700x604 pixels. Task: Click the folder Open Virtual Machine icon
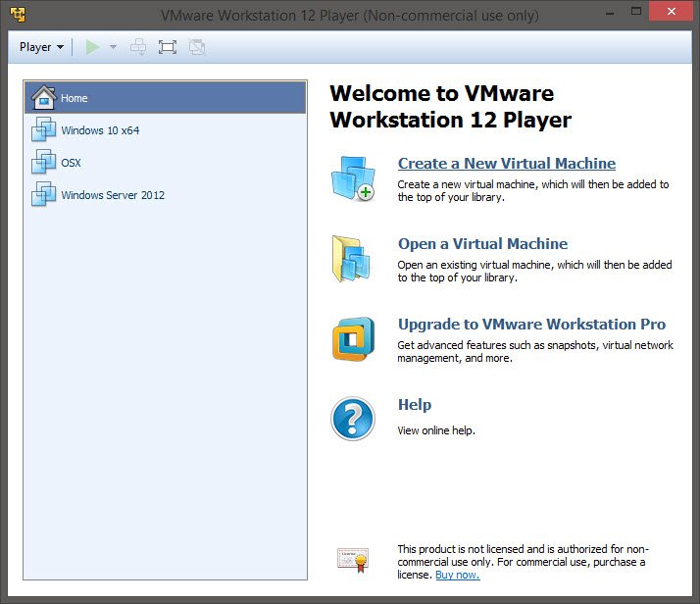click(351, 259)
